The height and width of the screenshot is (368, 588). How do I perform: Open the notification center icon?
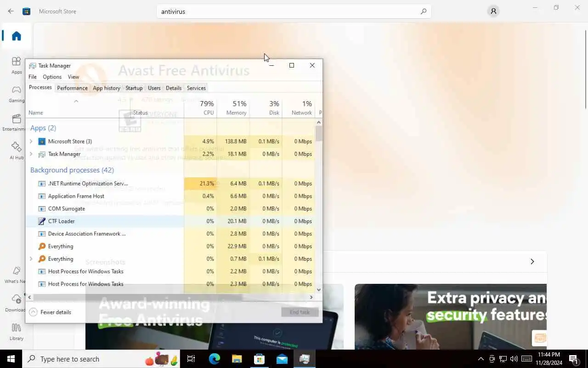click(574, 359)
